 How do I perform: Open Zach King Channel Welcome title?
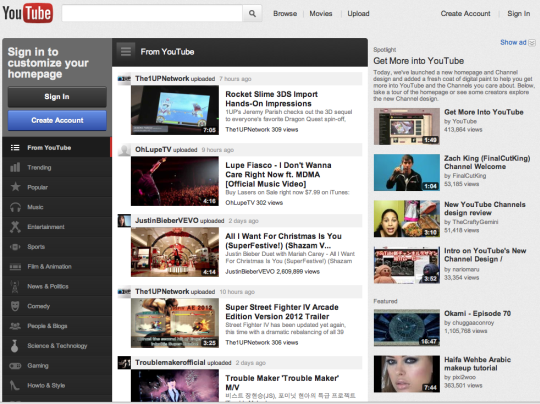(x=487, y=163)
